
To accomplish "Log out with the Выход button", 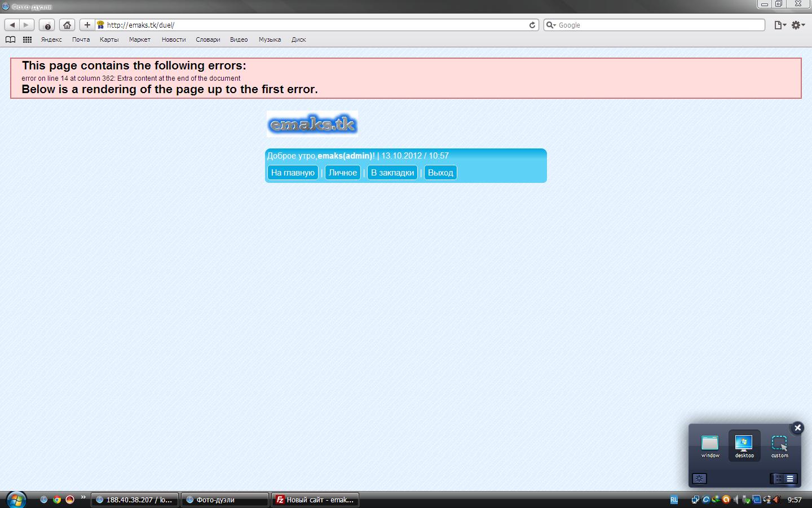I will click(440, 173).
